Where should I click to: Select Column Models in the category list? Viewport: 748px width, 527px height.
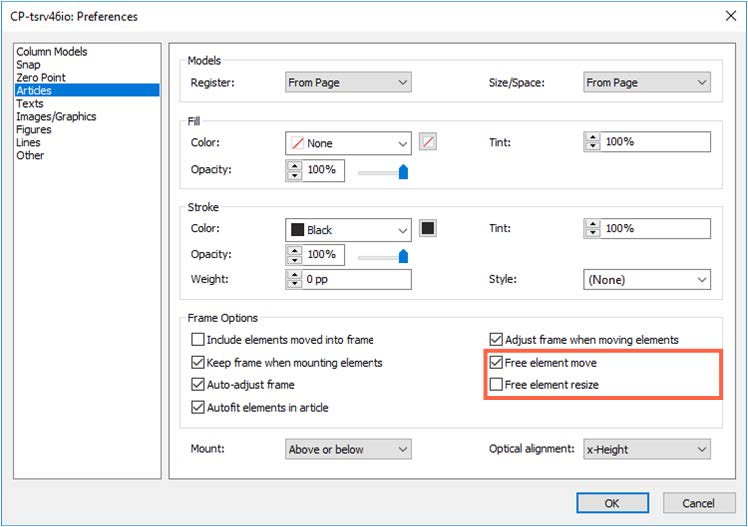tap(52, 52)
